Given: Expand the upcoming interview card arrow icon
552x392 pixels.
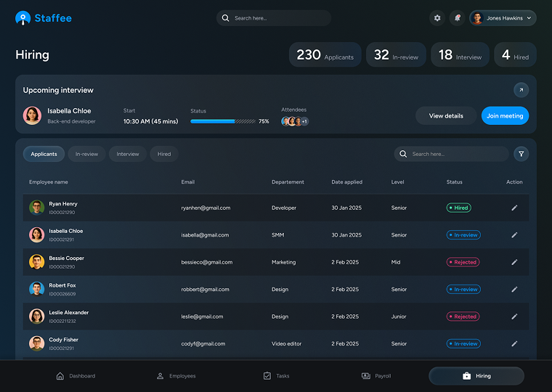Looking at the screenshot, I should click(521, 90).
